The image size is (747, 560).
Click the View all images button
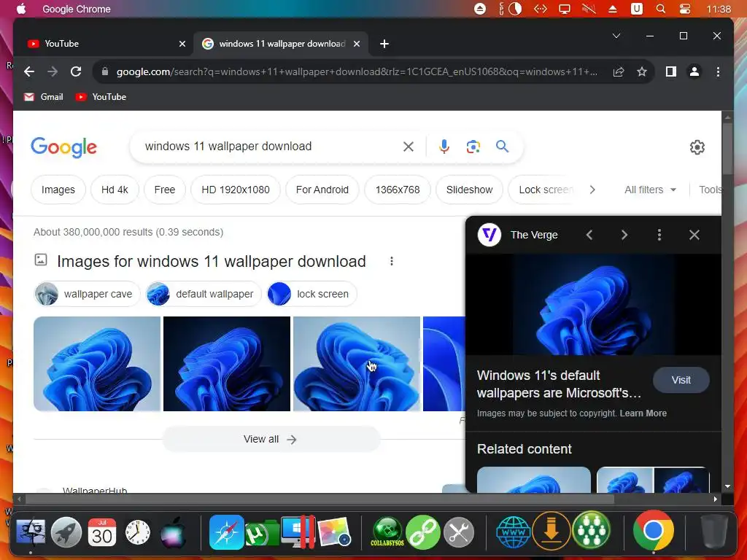click(271, 439)
